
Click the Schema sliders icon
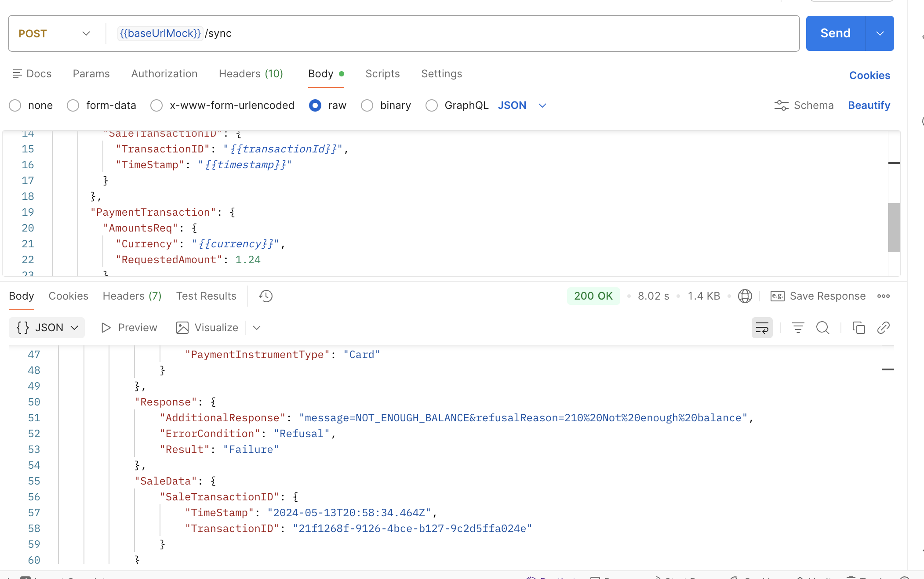[781, 105]
